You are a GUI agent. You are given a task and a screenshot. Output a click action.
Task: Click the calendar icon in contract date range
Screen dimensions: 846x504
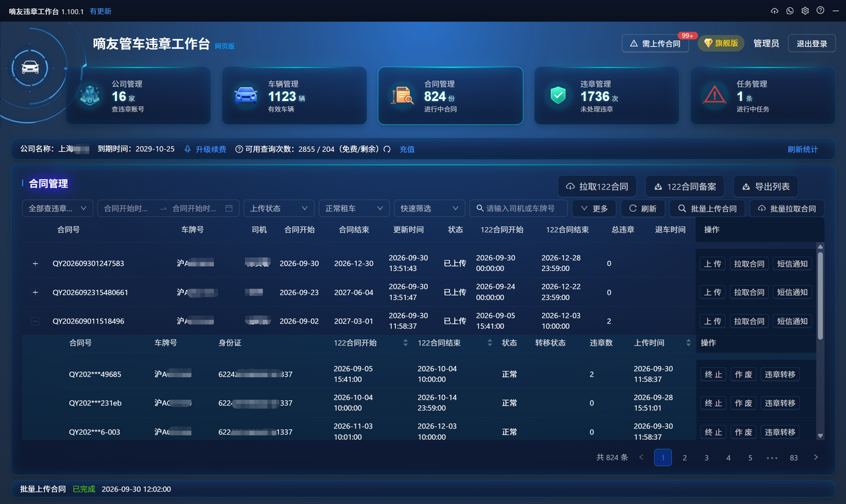click(229, 208)
